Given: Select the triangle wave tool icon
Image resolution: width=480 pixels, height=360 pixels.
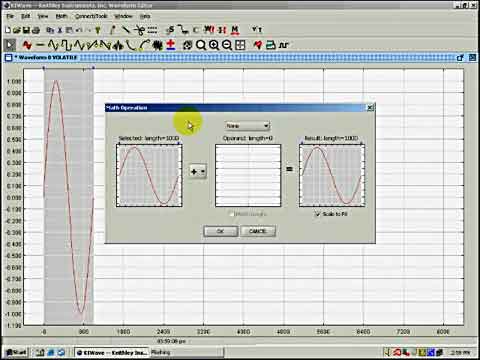Looking at the screenshot, I should (x=79, y=45).
